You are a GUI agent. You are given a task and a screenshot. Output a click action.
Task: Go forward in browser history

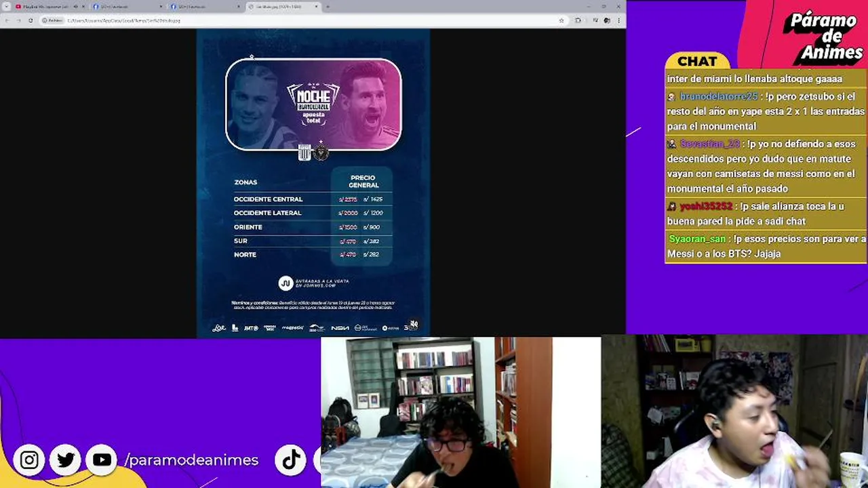pos(18,20)
